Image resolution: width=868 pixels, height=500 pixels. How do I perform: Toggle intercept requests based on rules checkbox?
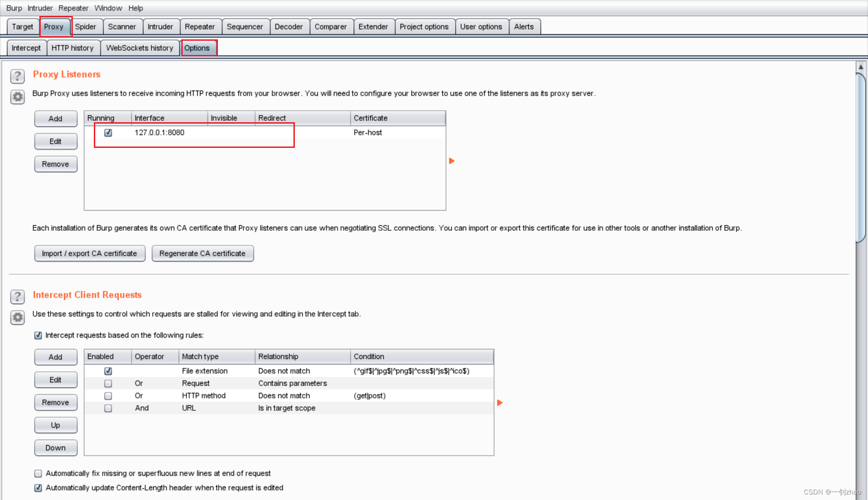[38, 335]
